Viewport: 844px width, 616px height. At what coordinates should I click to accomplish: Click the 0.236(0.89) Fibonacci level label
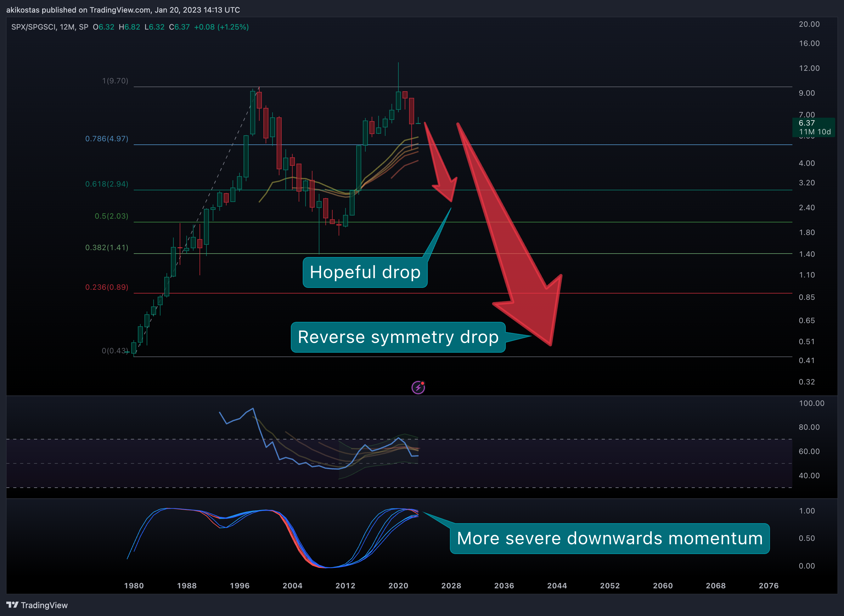click(x=107, y=287)
